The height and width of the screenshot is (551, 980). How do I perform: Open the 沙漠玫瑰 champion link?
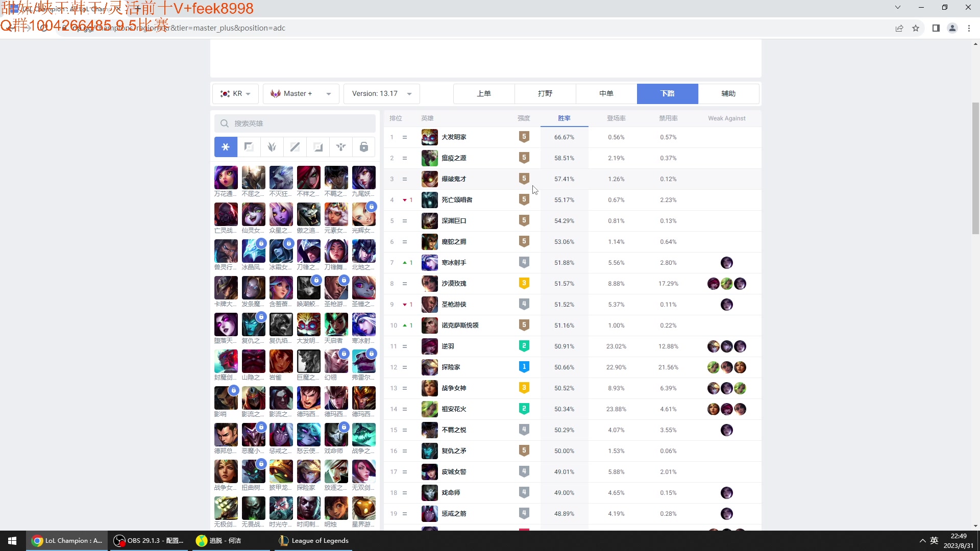click(454, 284)
